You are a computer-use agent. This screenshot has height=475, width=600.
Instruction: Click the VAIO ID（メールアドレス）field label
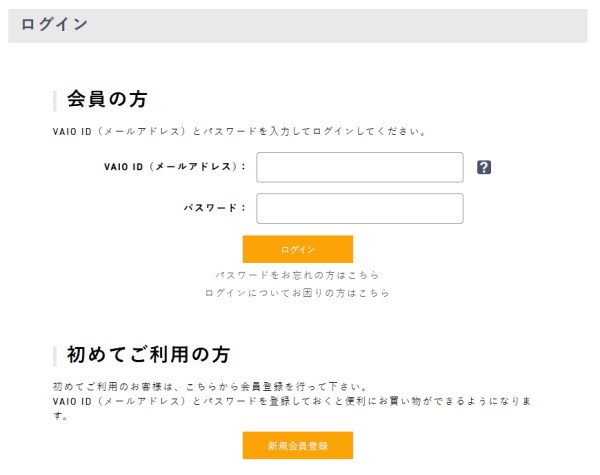pyautogui.click(x=175, y=167)
